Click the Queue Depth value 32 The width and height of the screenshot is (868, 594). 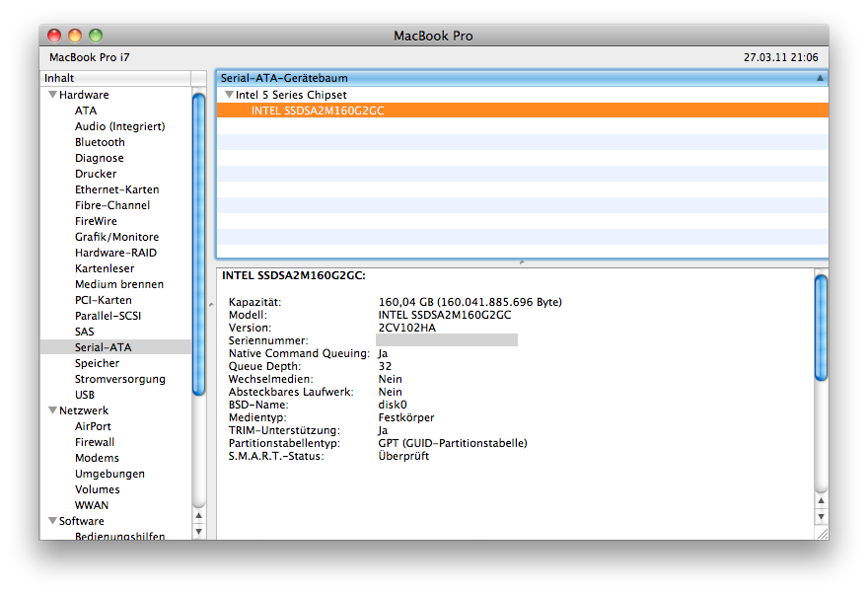385,366
